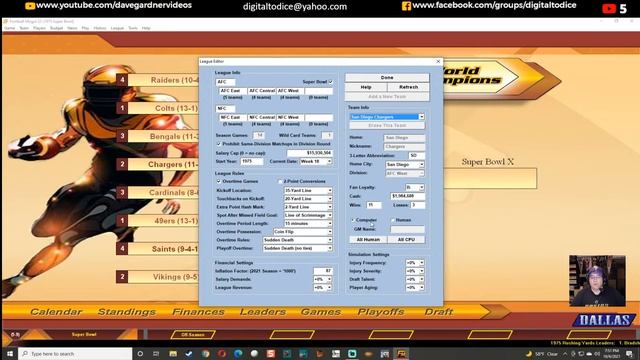Click the Start Year input field

pyautogui.click(x=251, y=162)
